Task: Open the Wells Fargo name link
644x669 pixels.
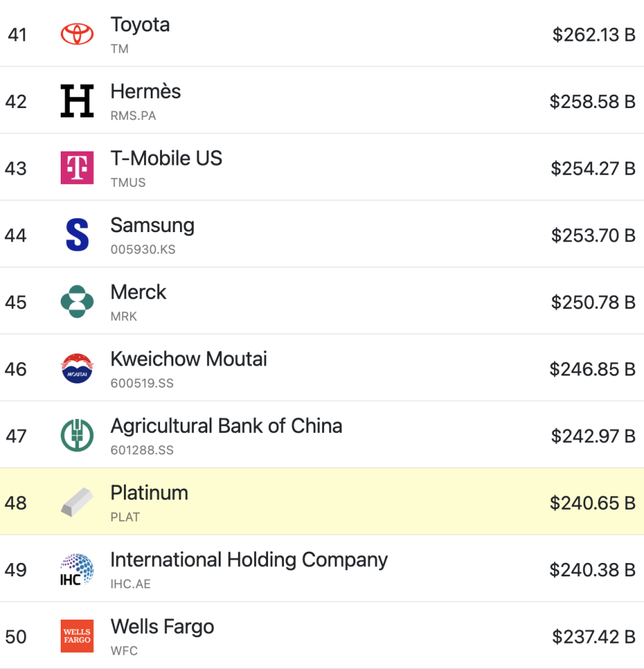Action: tap(162, 627)
